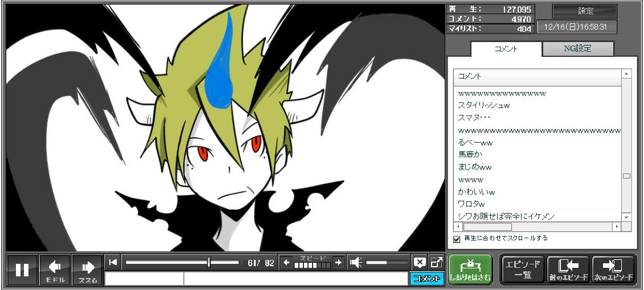Screen dimensions: 644x290
Task: Click the video seek bar handle
Action: [209, 262]
